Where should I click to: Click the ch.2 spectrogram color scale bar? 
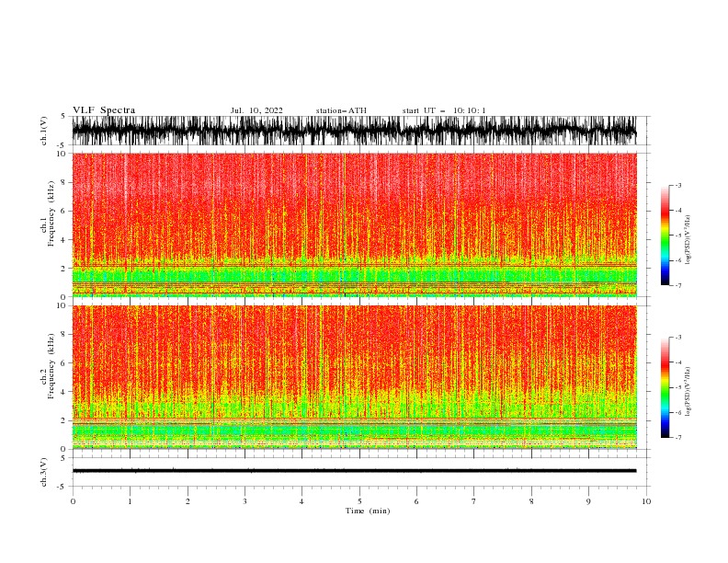pos(665,387)
